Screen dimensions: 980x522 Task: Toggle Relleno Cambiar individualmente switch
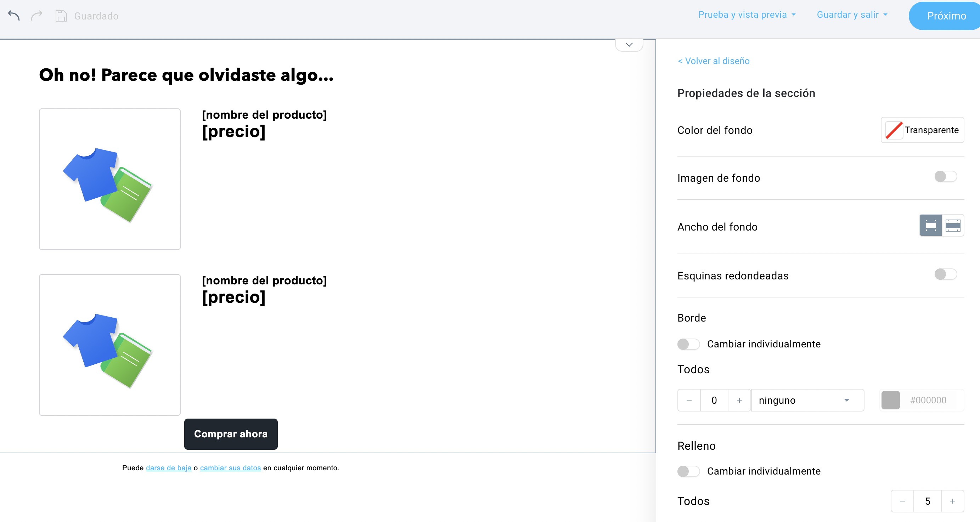[x=688, y=471]
